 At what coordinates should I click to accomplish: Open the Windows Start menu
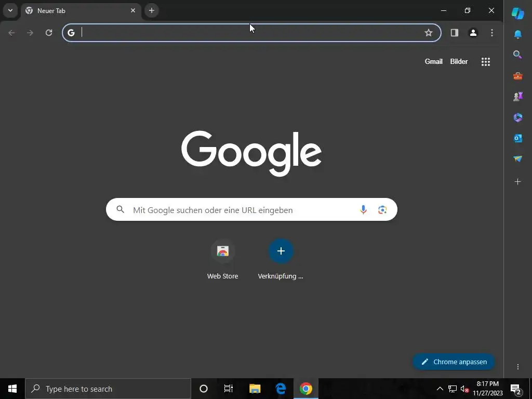tap(12, 389)
